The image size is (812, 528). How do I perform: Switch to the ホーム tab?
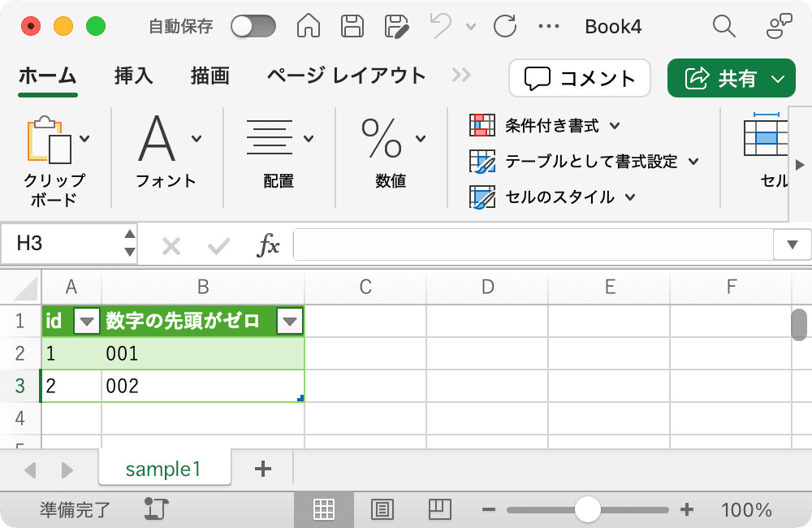48,76
